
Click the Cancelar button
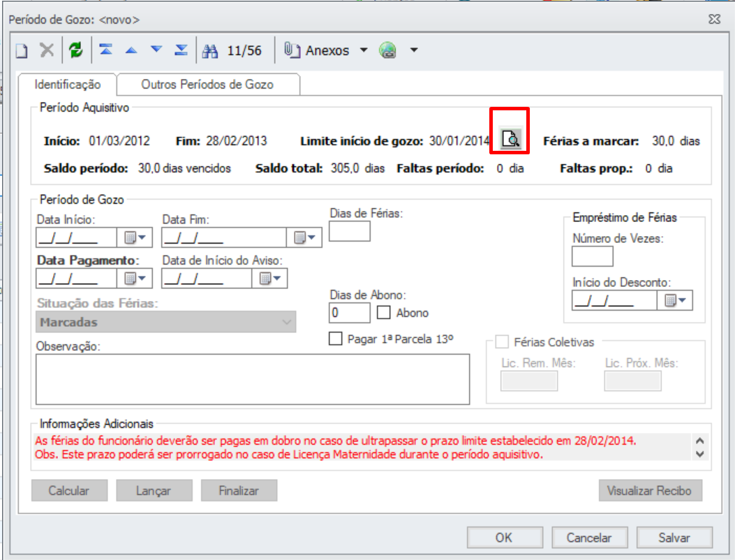click(x=590, y=538)
